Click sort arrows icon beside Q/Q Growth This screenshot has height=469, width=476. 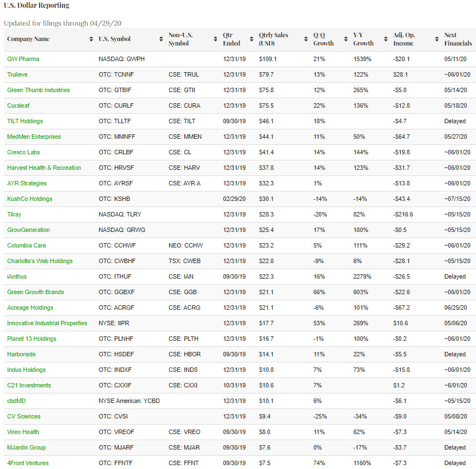[x=346, y=39]
